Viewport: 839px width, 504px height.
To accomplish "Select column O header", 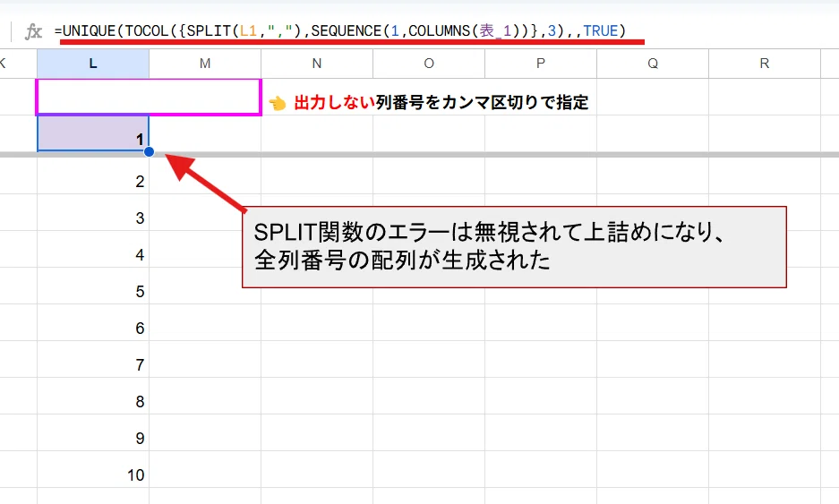I will pyautogui.click(x=429, y=64).
